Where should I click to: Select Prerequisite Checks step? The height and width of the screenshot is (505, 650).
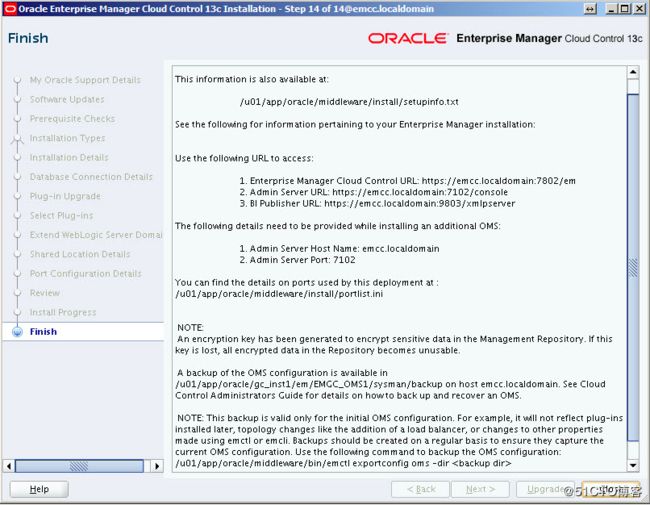[72, 119]
